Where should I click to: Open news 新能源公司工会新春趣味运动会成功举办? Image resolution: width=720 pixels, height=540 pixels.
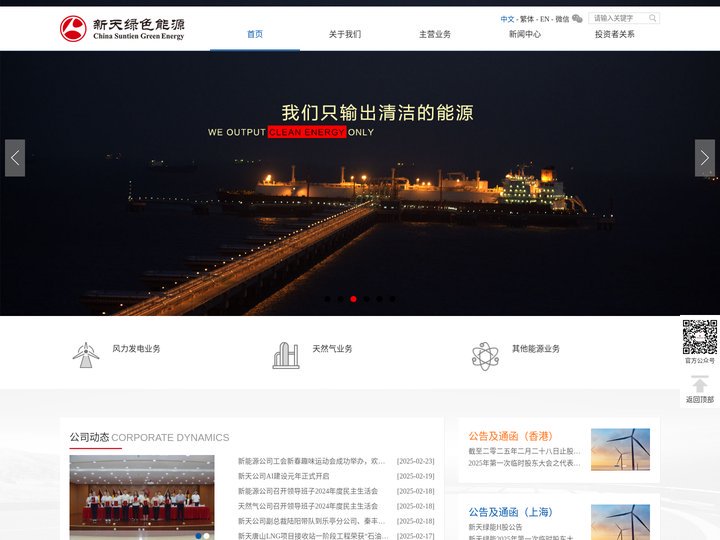pos(311,461)
